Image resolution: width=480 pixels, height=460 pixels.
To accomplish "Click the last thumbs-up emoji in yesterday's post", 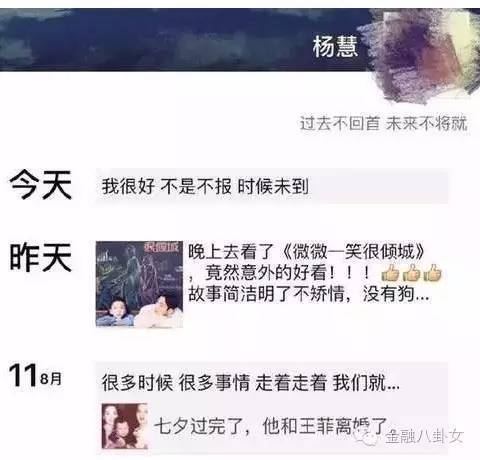I will tap(433, 274).
